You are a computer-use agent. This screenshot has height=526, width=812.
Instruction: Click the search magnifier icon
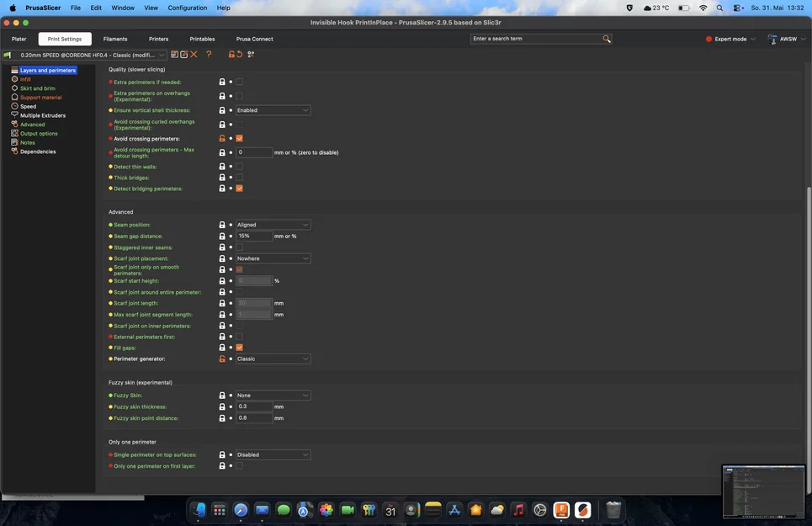[x=607, y=39]
